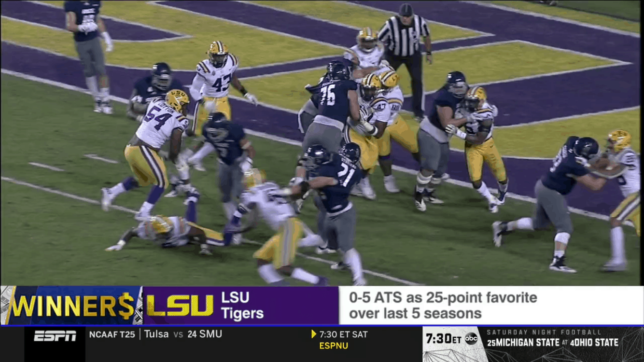The height and width of the screenshot is (362, 644).
Task: Click the 0-5 ATS betting stat panel
Action: point(491,306)
